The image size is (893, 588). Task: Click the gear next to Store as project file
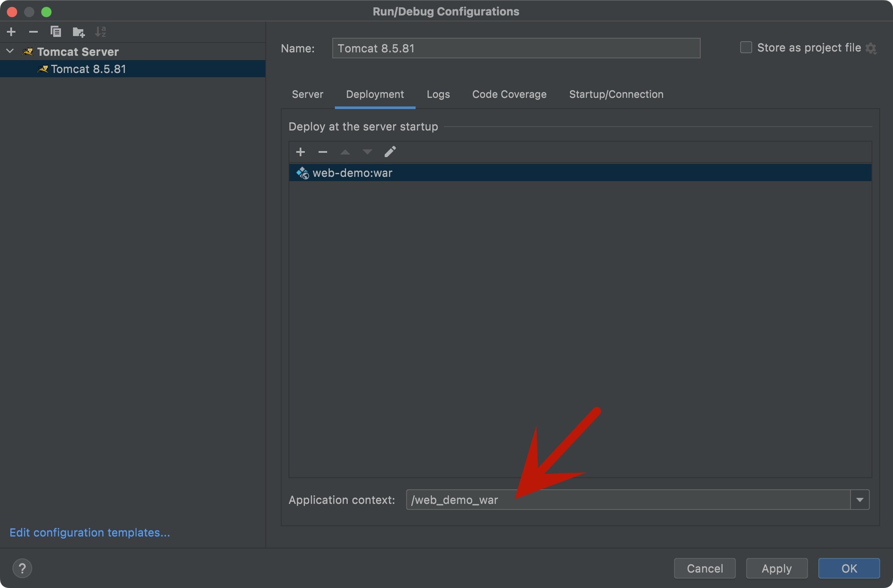click(x=871, y=48)
